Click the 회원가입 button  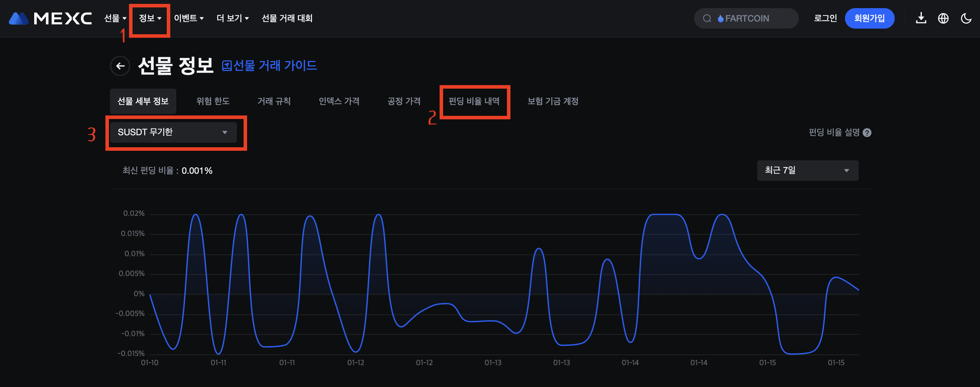[x=869, y=18]
